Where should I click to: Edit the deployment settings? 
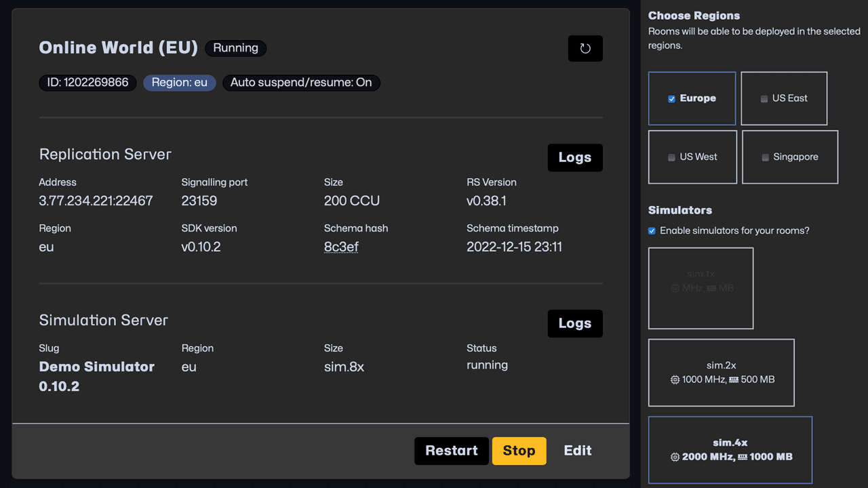pos(577,450)
